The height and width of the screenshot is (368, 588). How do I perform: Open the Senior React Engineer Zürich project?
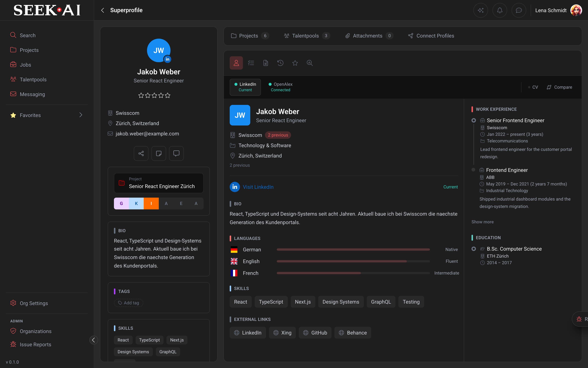click(x=159, y=183)
